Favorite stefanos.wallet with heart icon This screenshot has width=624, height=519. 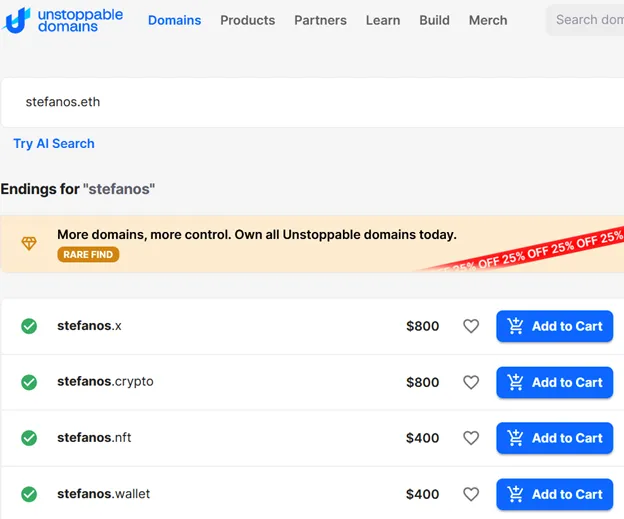click(x=471, y=494)
